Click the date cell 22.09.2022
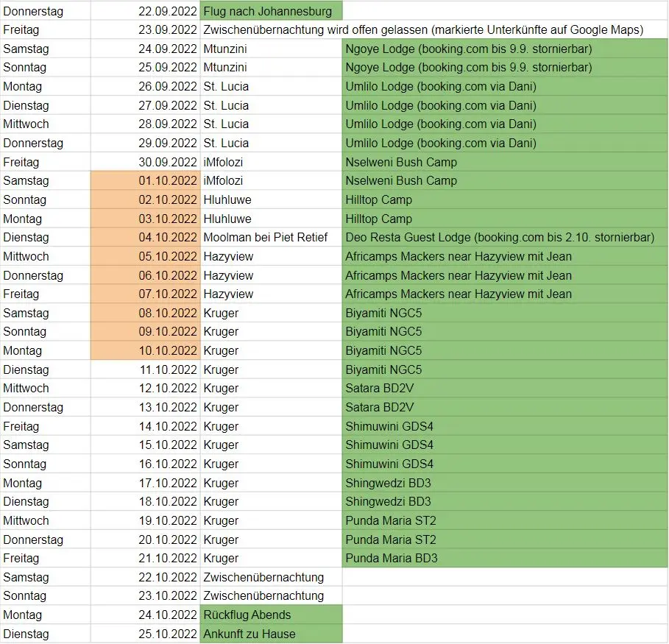669x644 pixels. (x=146, y=10)
